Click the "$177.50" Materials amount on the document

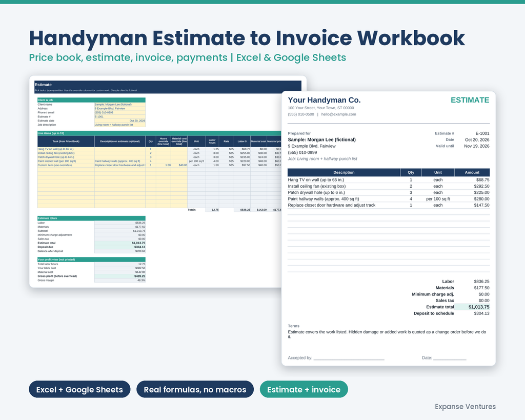[x=481, y=288]
